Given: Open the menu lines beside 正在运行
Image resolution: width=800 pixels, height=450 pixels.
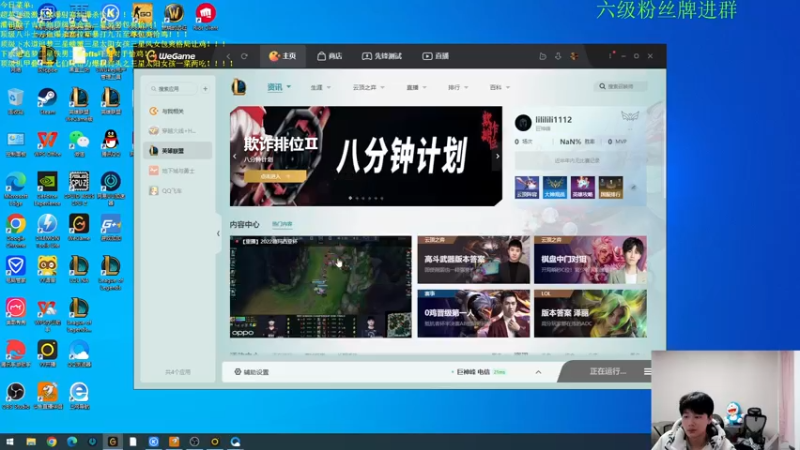Looking at the screenshot, I should (647, 371).
